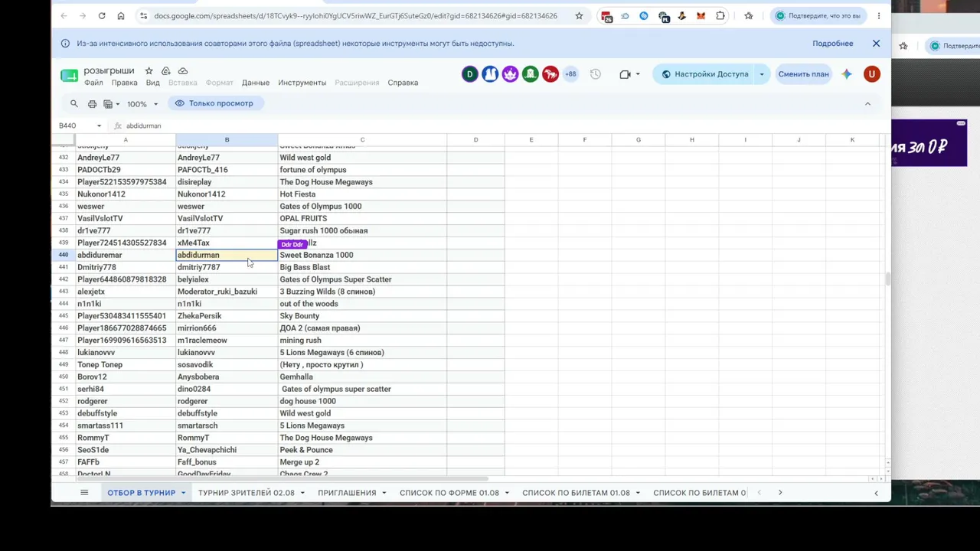The image size is (980, 551).
Task: Expand the filter views dropdown
Action: click(x=111, y=104)
